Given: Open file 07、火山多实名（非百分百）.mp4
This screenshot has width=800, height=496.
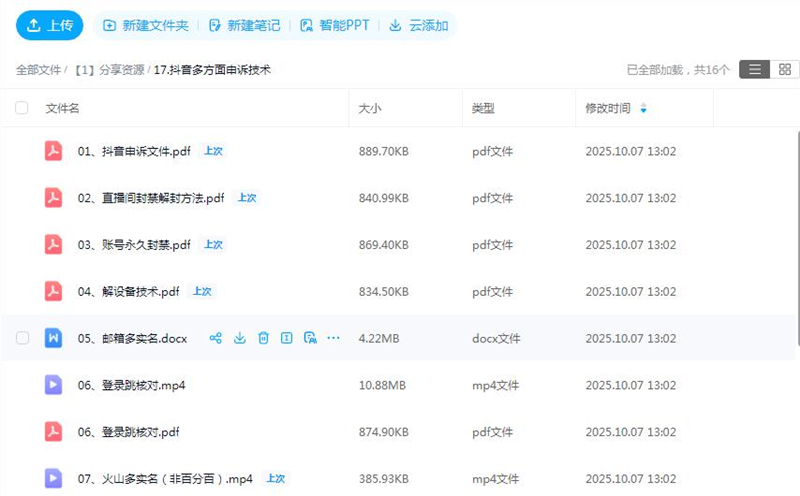Looking at the screenshot, I should [165, 479].
